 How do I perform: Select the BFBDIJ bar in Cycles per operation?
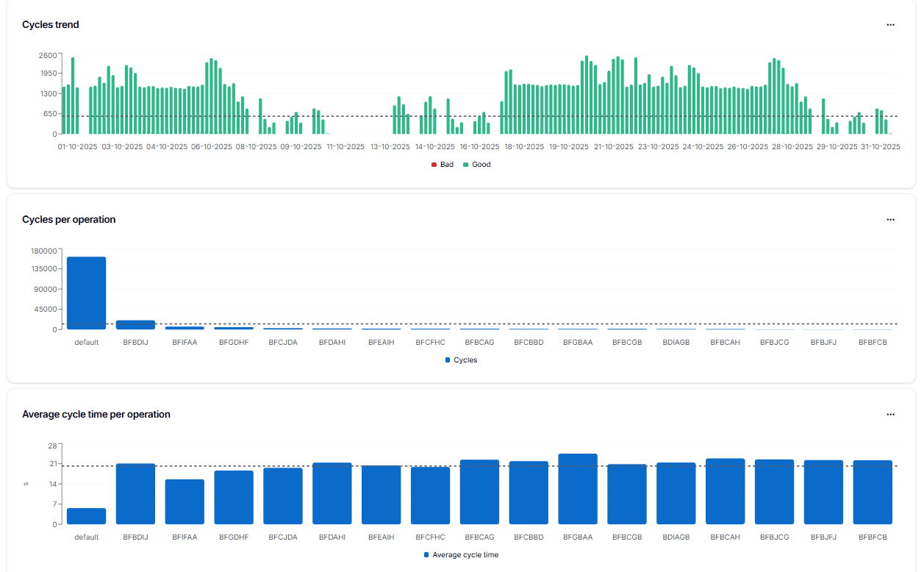point(135,323)
